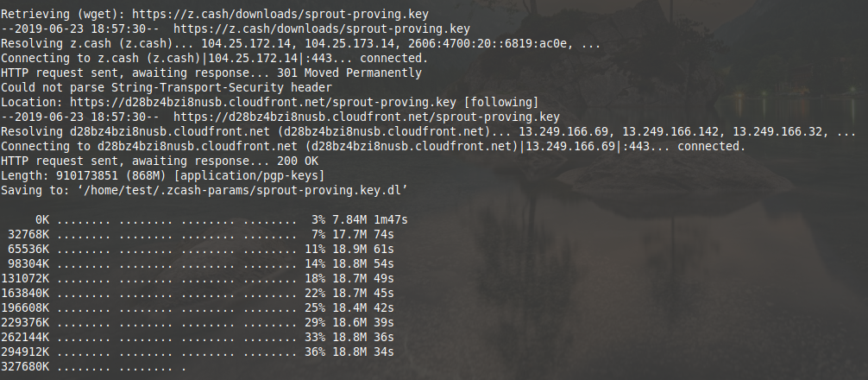Click the 36% progress value at 294912K

coord(314,351)
